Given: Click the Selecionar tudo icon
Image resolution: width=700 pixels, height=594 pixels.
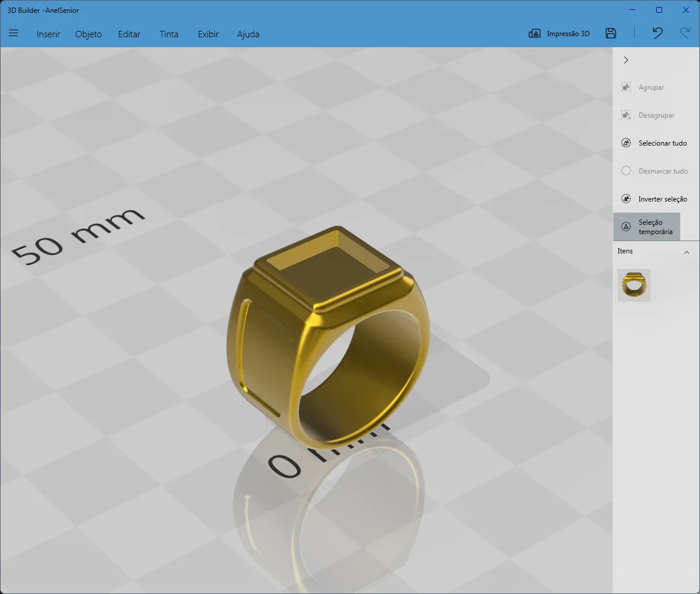Looking at the screenshot, I should (626, 143).
